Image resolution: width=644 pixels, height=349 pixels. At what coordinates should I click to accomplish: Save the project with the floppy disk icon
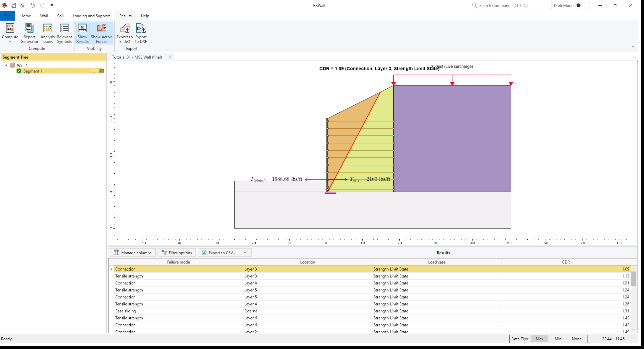[13, 5]
